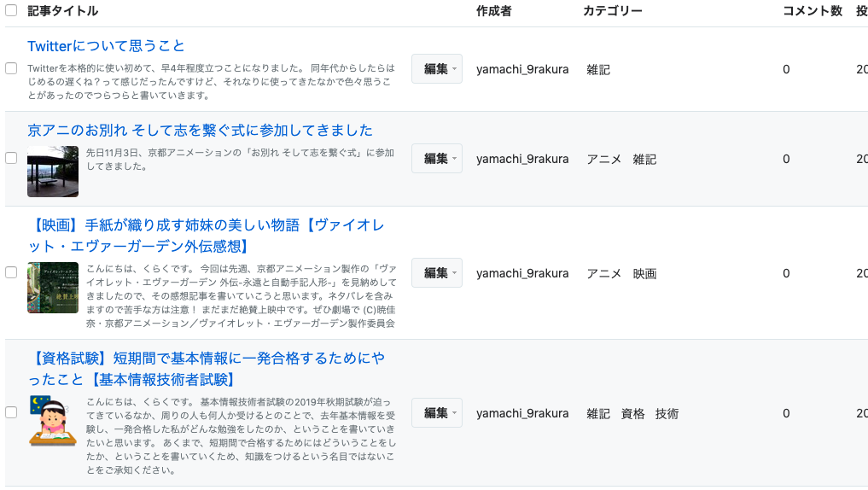868x490 pixels.
Task: Open 編集 dropdown for 【資格試験】 article
Action: pyautogui.click(x=437, y=413)
